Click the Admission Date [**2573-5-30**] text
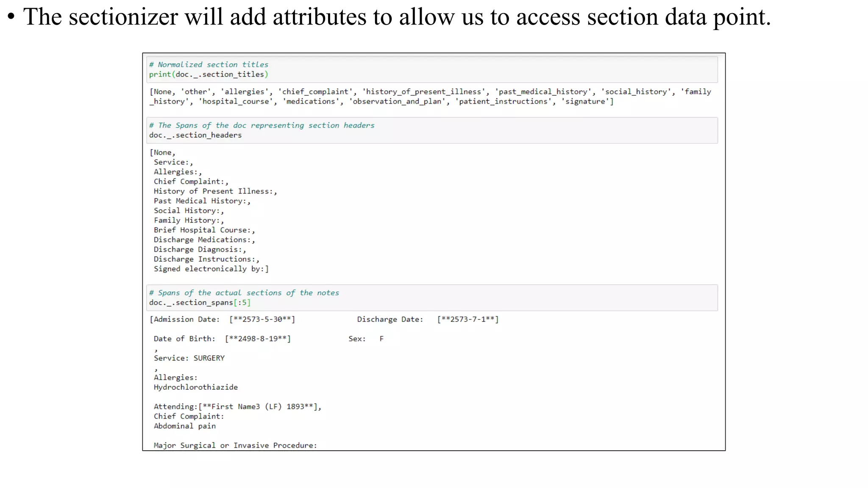 point(223,319)
